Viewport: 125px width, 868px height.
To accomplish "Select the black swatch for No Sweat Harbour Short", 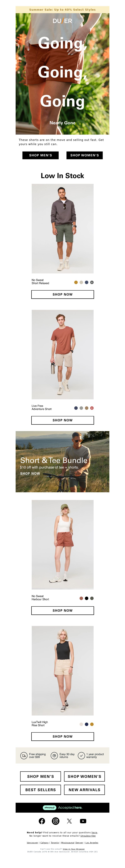I will (86, 598).
